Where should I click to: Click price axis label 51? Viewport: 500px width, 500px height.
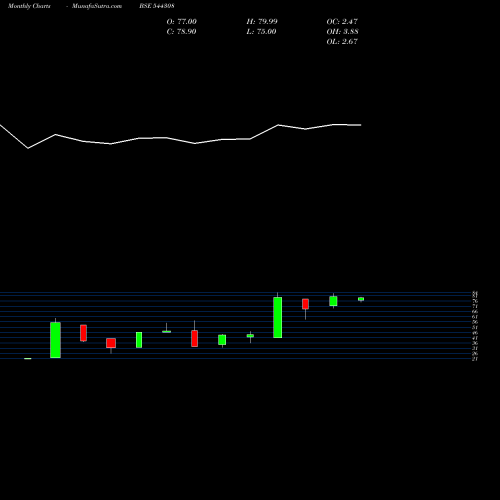click(475, 327)
